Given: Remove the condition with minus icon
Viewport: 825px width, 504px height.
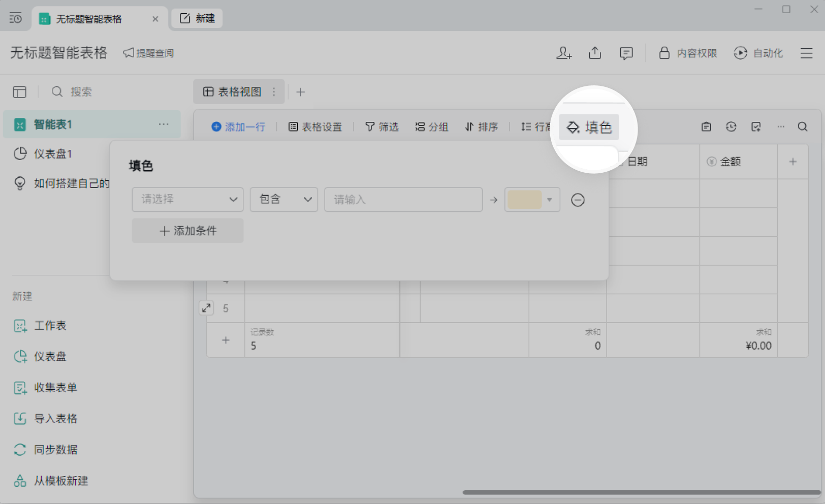Looking at the screenshot, I should pyautogui.click(x=578, y=200).
